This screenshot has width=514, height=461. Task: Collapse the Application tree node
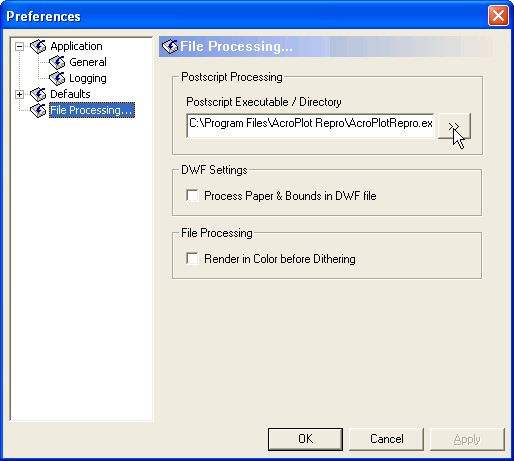(x=19, y=46)
